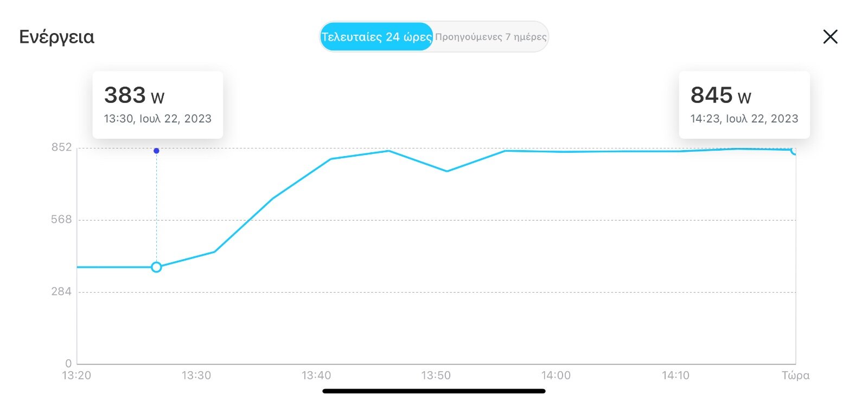Click the 852 value on the Y axis
This screenshot has height=401, width=868.
pos(61,147)
